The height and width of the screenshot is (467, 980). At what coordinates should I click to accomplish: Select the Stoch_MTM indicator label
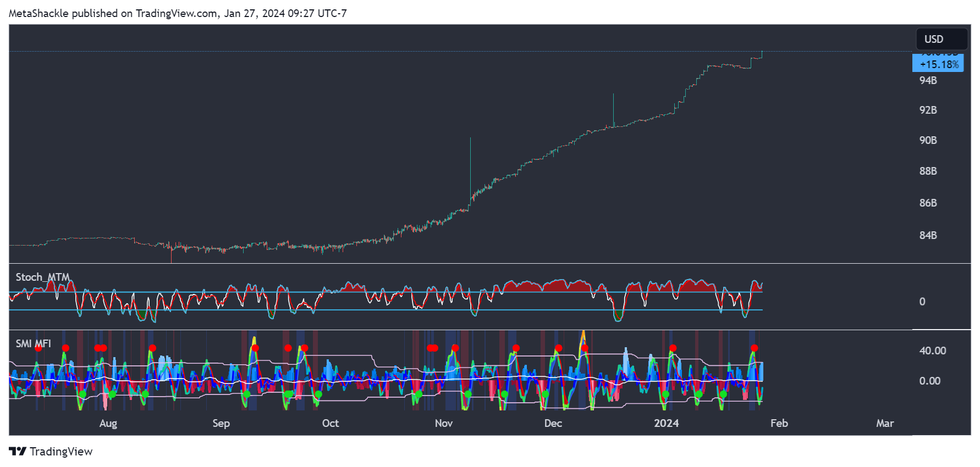click(42, 277)
